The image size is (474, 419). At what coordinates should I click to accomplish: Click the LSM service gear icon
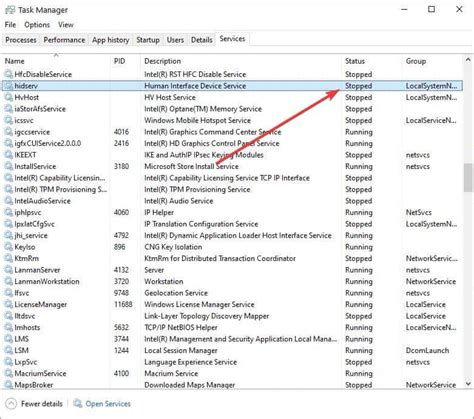[x=8, y=350]
